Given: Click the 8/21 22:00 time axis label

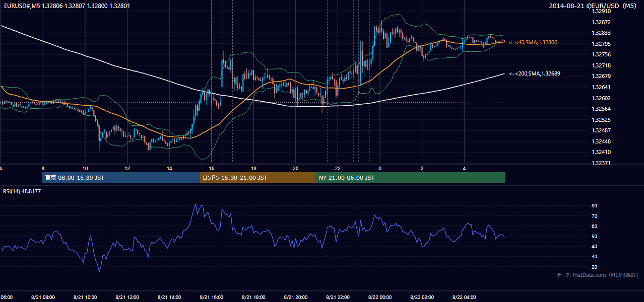Looking at the screenshot, I should tap(338, 297).
